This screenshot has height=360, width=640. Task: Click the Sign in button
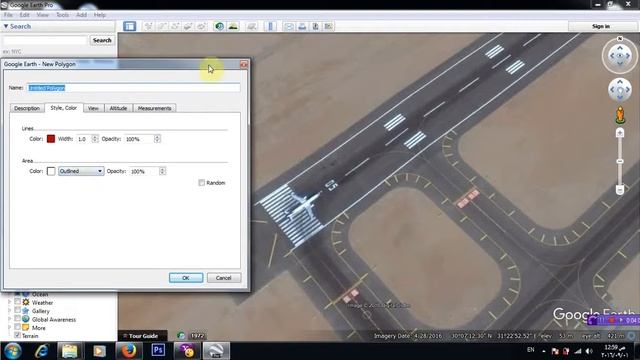click(x=600, y=26)
